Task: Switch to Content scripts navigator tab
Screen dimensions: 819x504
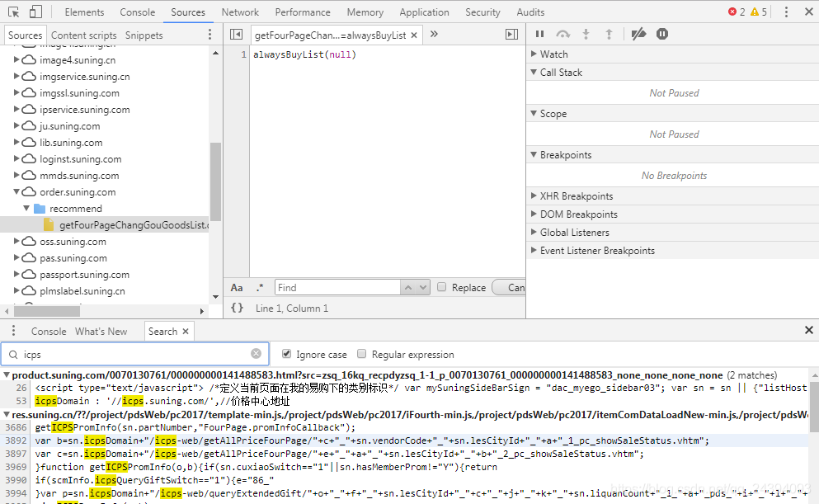Action: 83,35
